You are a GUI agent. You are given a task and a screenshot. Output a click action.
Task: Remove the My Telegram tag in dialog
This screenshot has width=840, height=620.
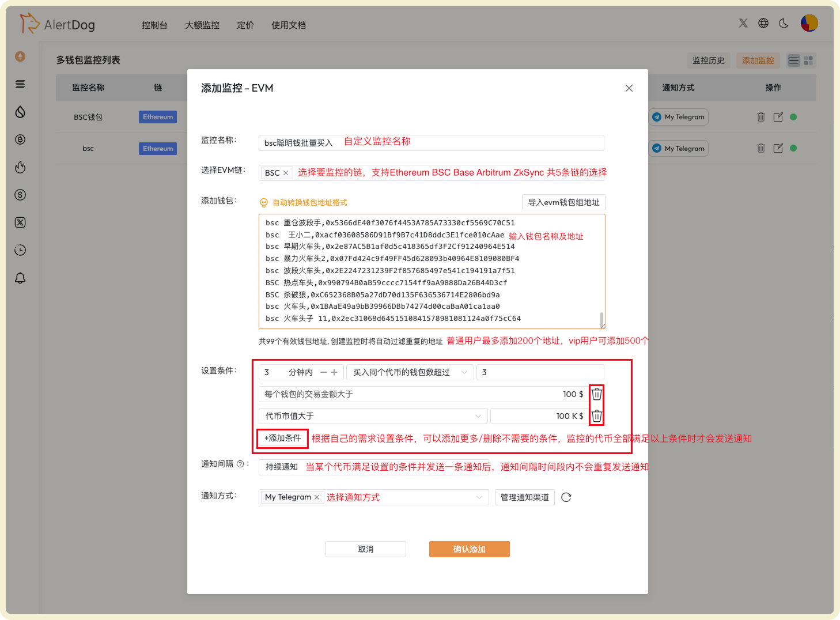coord(317,497)
